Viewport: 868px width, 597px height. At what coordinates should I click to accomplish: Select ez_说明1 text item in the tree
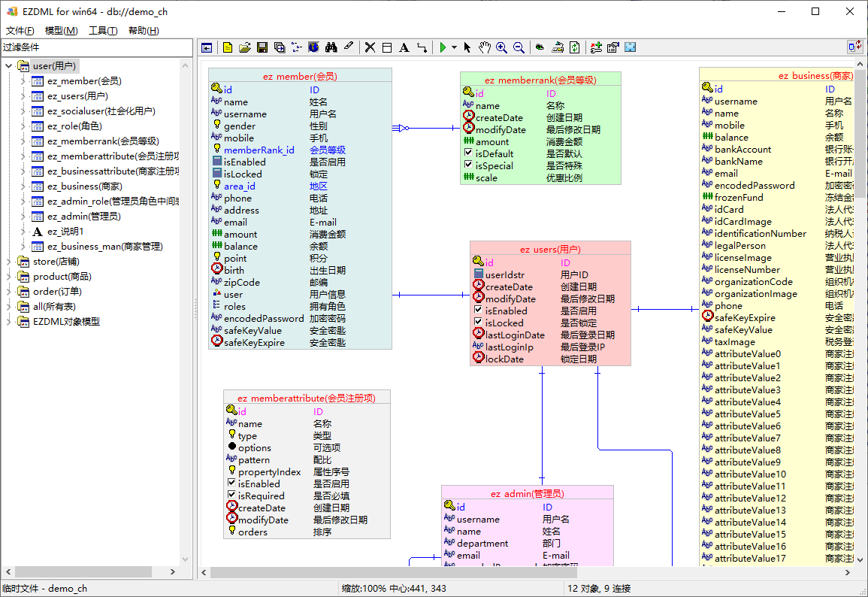click(x=65, y=232)
